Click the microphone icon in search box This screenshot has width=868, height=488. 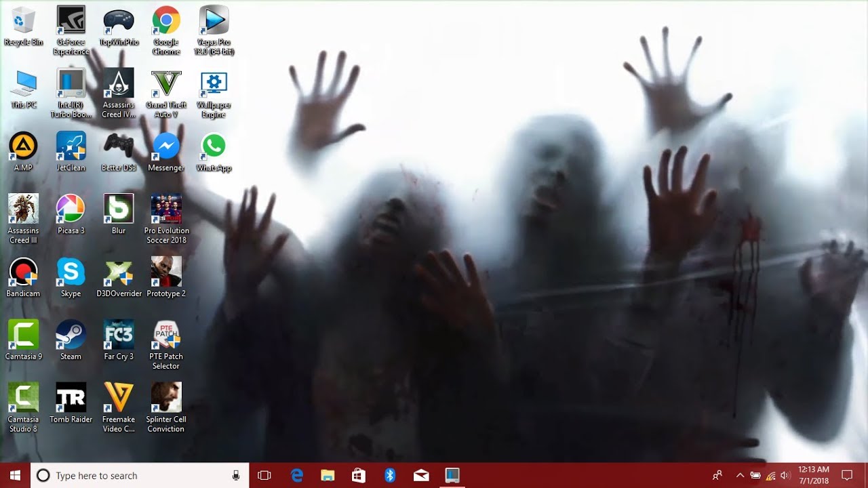[236, 476]
